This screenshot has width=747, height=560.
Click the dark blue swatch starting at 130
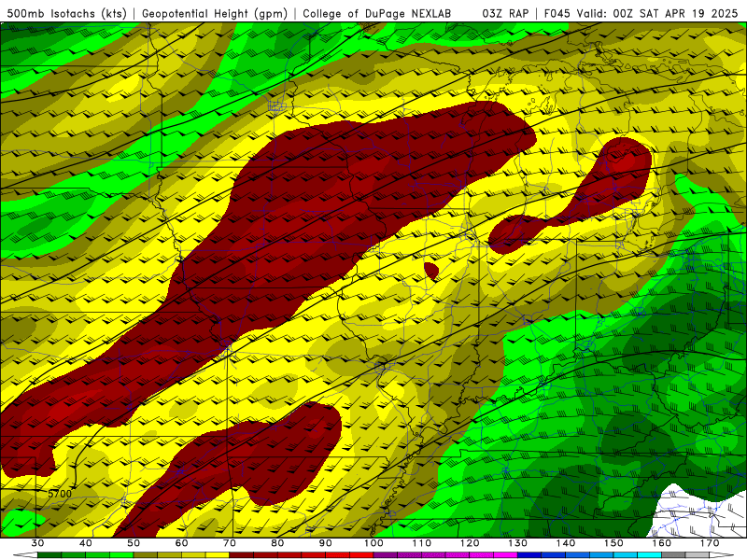[529, 555]
